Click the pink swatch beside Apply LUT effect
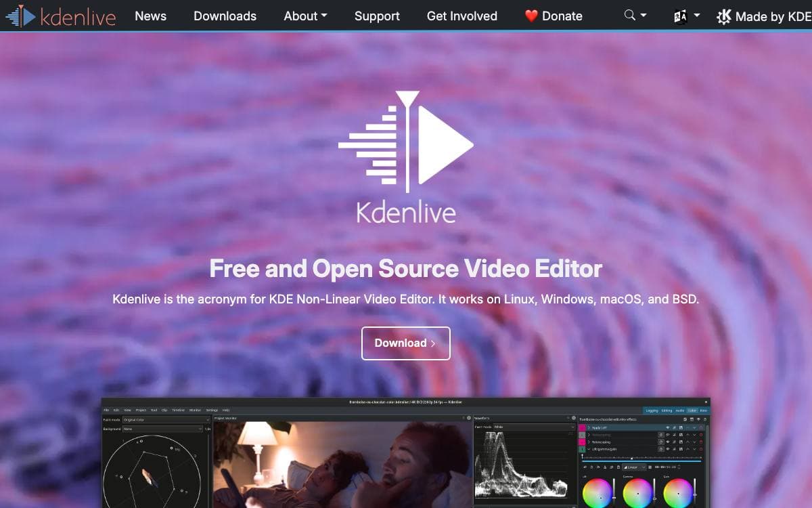The width and height of the screenshot is (812, 508). [x=582, y=428]
